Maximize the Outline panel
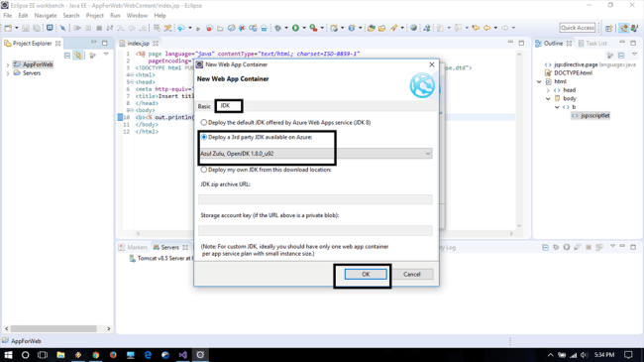 point(633,43)
